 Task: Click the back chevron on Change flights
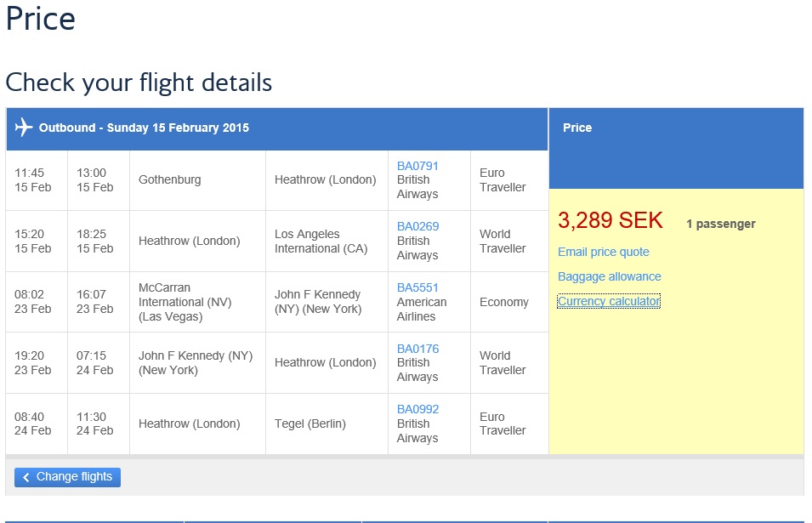click(26, 477)
